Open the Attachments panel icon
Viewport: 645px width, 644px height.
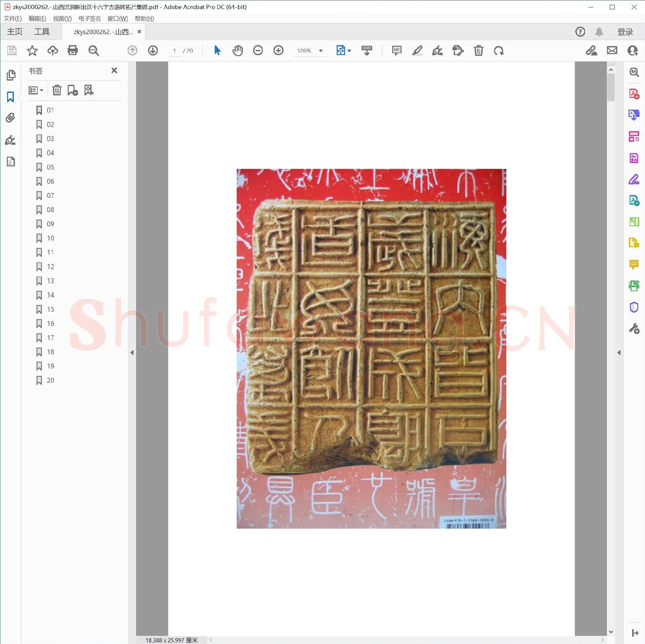point(10,118)
